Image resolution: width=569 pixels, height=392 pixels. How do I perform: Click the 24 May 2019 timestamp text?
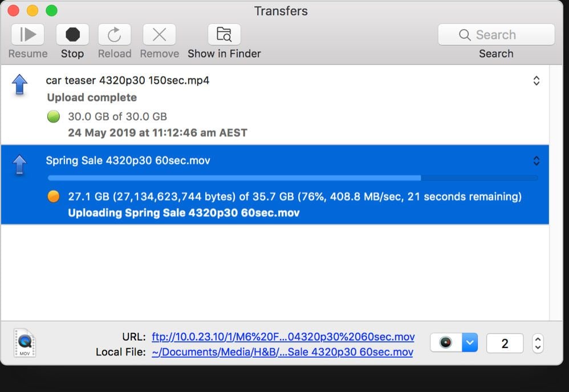pyautogui.click(x=157, y=132)
